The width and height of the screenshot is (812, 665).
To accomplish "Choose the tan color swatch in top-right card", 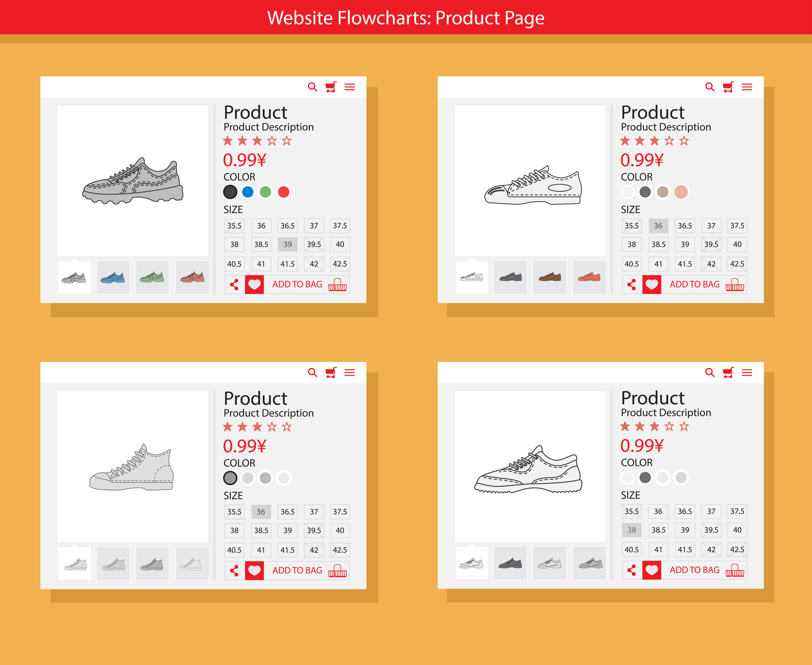I will click(x=663, y=192).
